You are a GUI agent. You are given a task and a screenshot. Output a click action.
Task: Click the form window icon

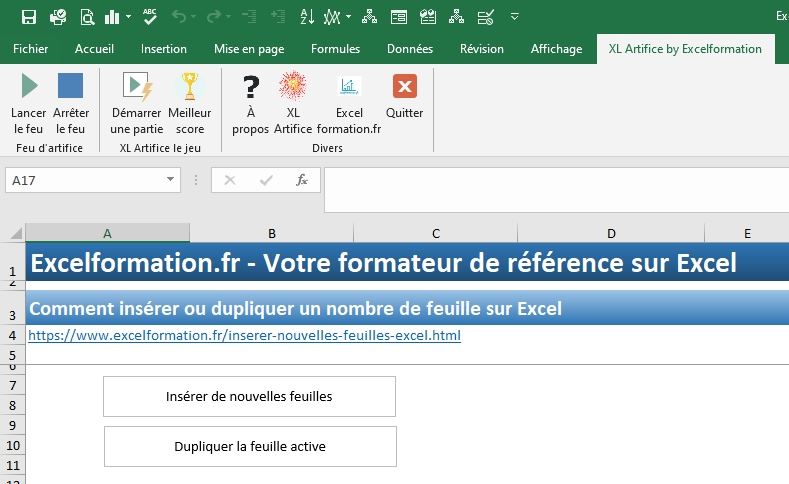click(399, 17)
